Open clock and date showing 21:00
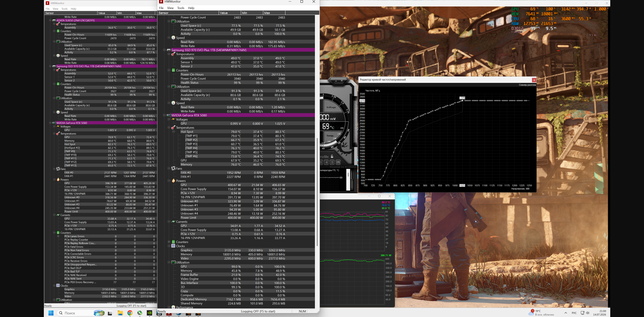Screen dimensions: 644x317 599,313
